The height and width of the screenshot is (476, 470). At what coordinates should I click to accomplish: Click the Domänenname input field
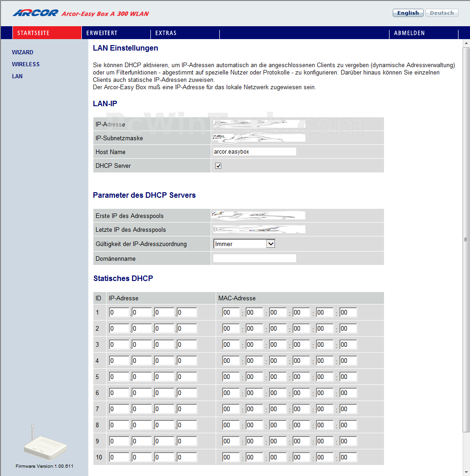point(254,258)
